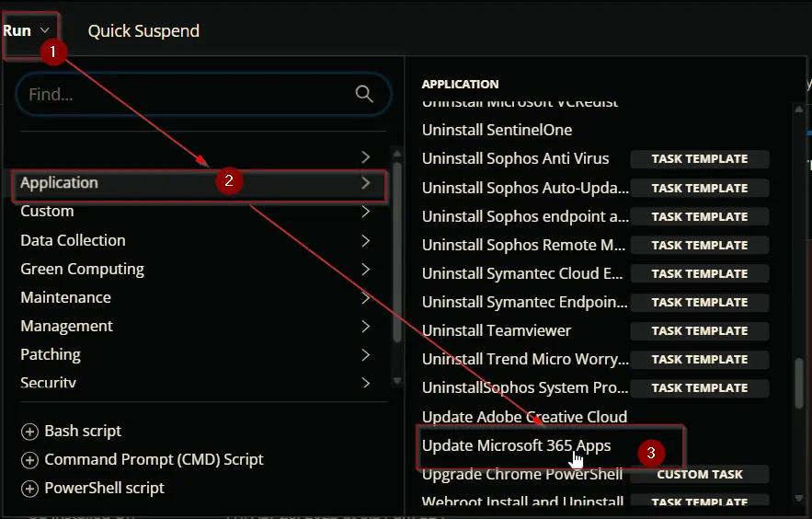Screen dimensions: 812x519
Task: Expand the Data Collection submenu arrow
Action: pos(366,240)
